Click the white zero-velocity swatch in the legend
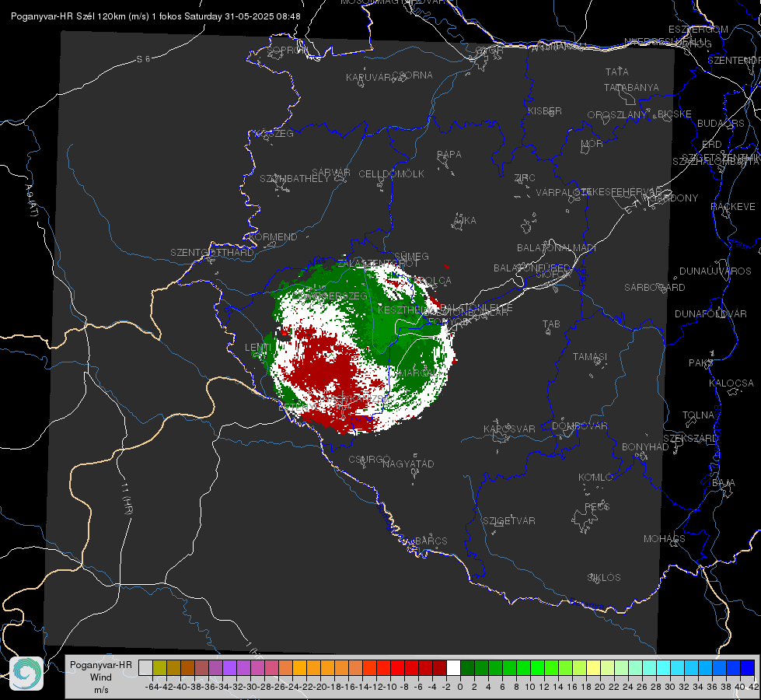The image size is (761, 700). [x=453, y=668]
